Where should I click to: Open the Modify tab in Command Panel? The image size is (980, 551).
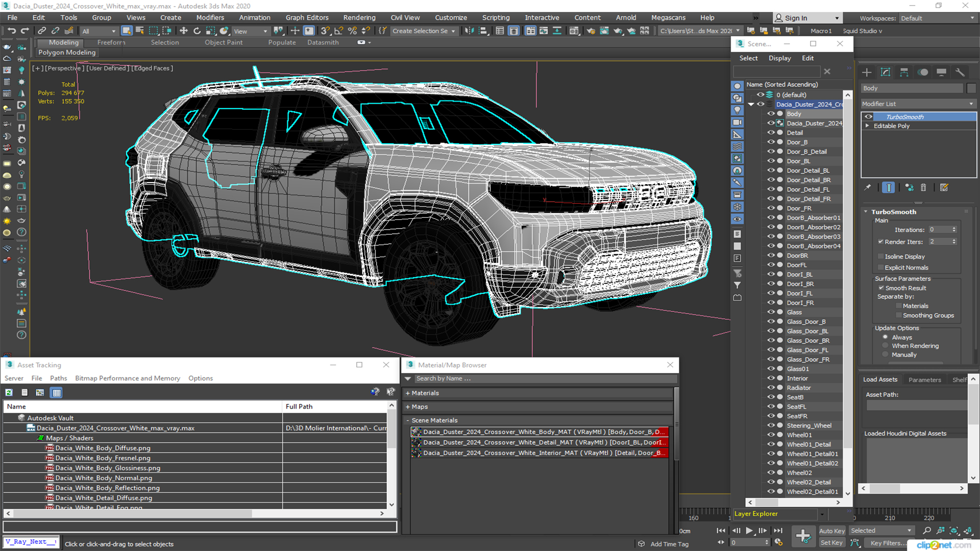coord(886,72)
